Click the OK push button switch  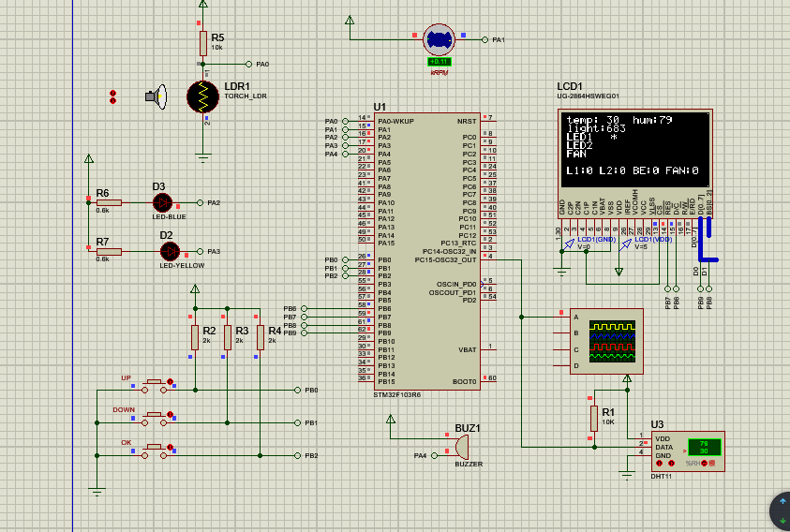point(155,452)
